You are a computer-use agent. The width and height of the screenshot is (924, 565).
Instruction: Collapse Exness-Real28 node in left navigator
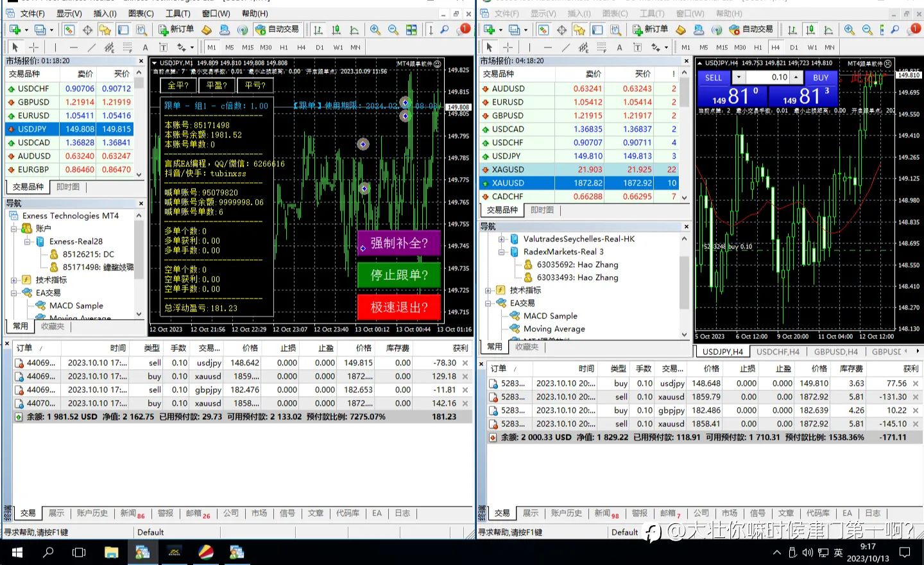tap(28, 241)
